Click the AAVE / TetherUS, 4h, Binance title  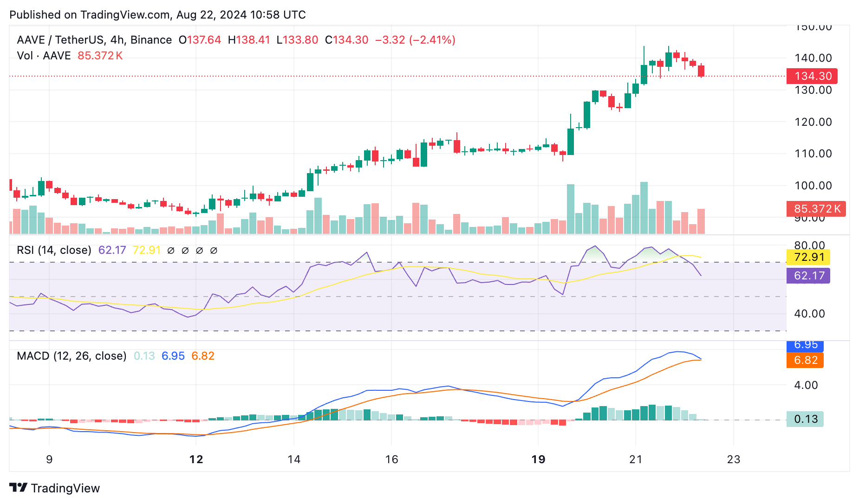tap(94, 40)
